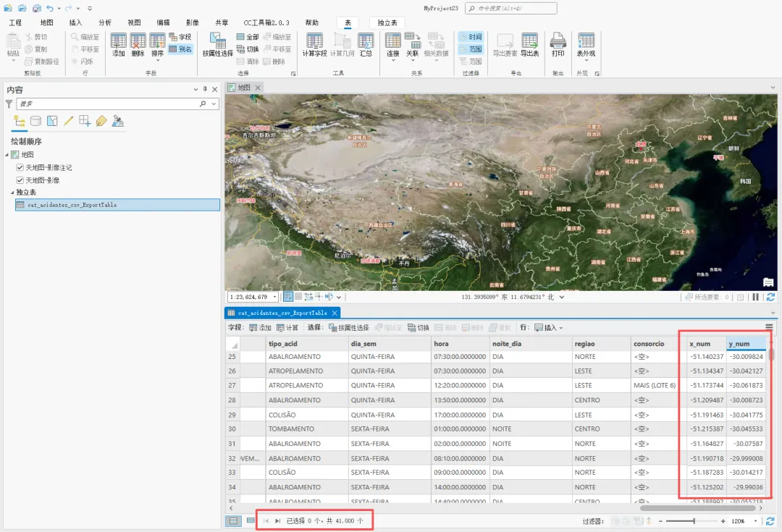Uncheck the 天地图-影像注记 layer checkbox
This screenshot has width=782, height=532.
click(x=20, y=167)
